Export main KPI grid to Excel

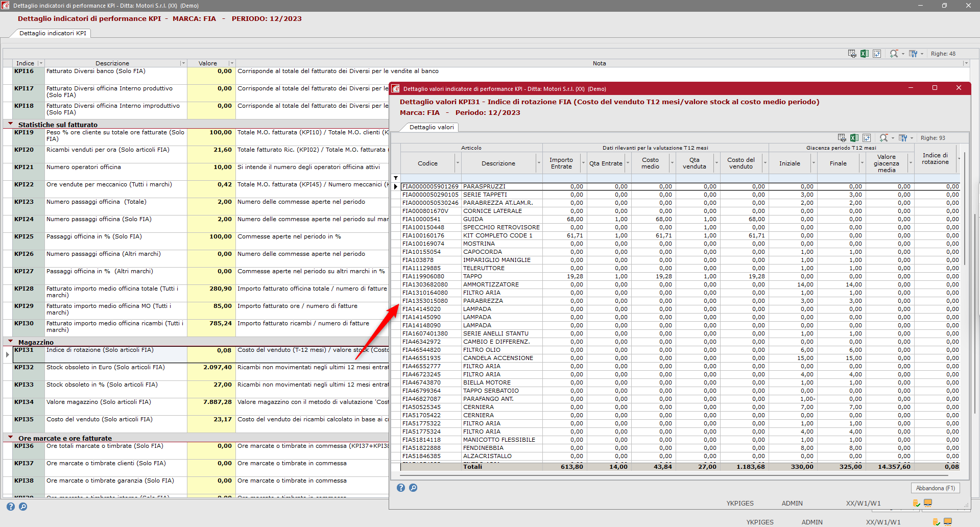pyautogui.click(x=865, y=54)
